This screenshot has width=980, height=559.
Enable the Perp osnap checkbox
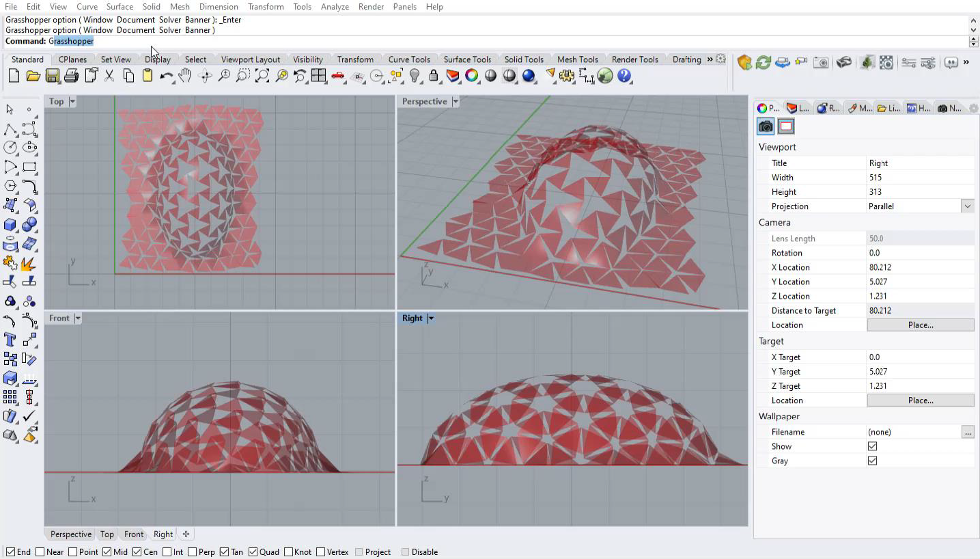[x=193, y=552]
